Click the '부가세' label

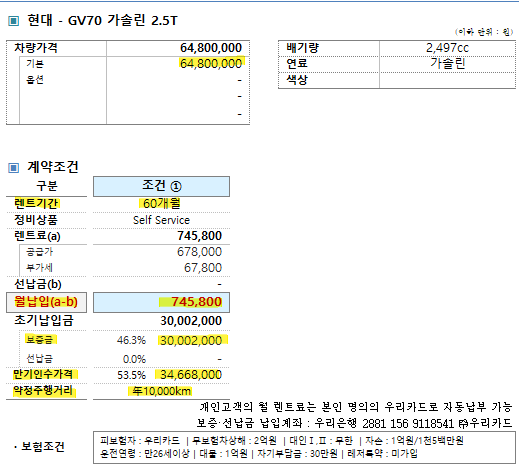(x=39, y=268)
